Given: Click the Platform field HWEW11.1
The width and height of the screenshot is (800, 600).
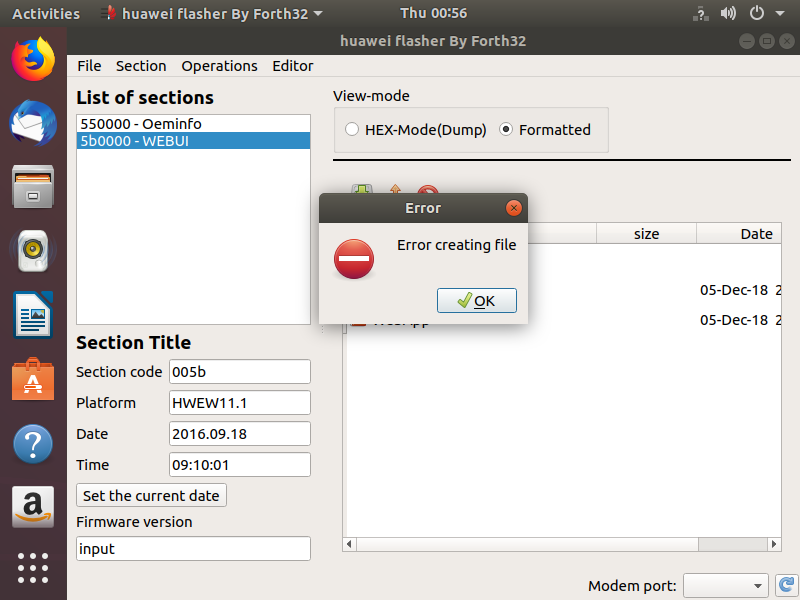Looking at the screenshot, I should point(240,403).
